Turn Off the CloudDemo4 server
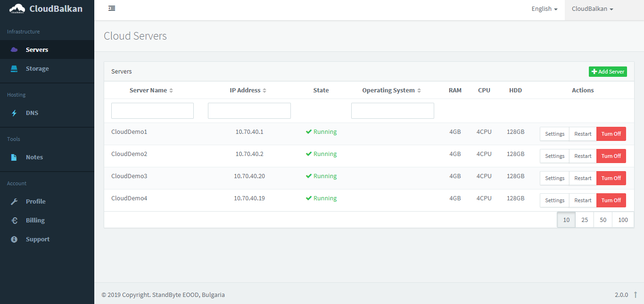The width and height of the screenshot is (644, 304). click(x=611, y=200)
